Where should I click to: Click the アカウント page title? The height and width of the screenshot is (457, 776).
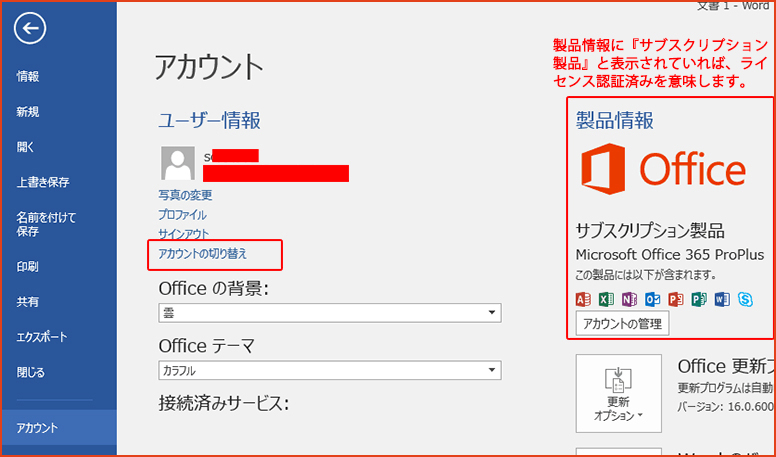click(x=209, y=68)
